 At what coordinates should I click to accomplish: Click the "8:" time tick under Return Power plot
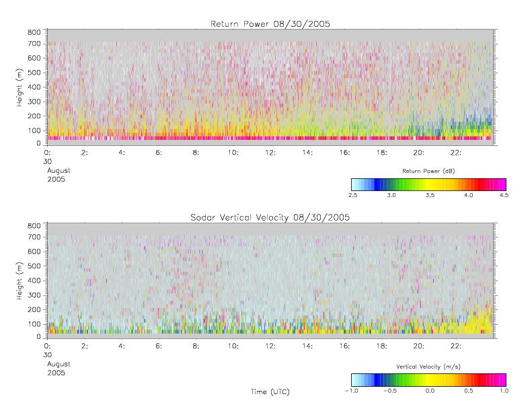point(196,153)
